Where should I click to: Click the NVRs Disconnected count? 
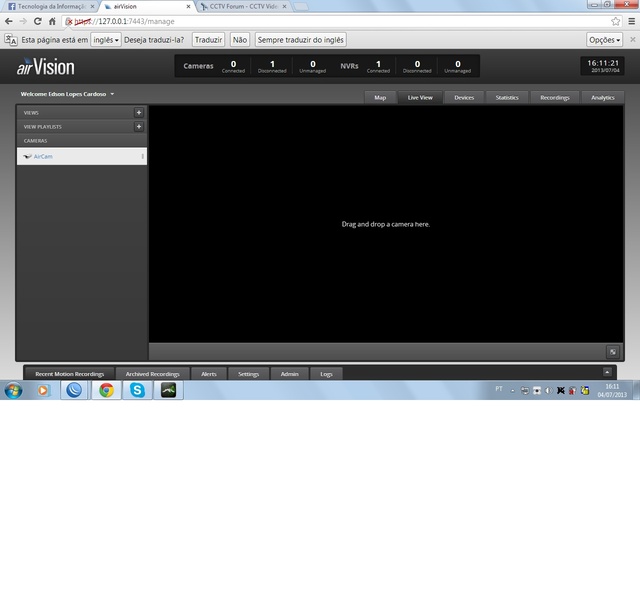coord(417,66)
